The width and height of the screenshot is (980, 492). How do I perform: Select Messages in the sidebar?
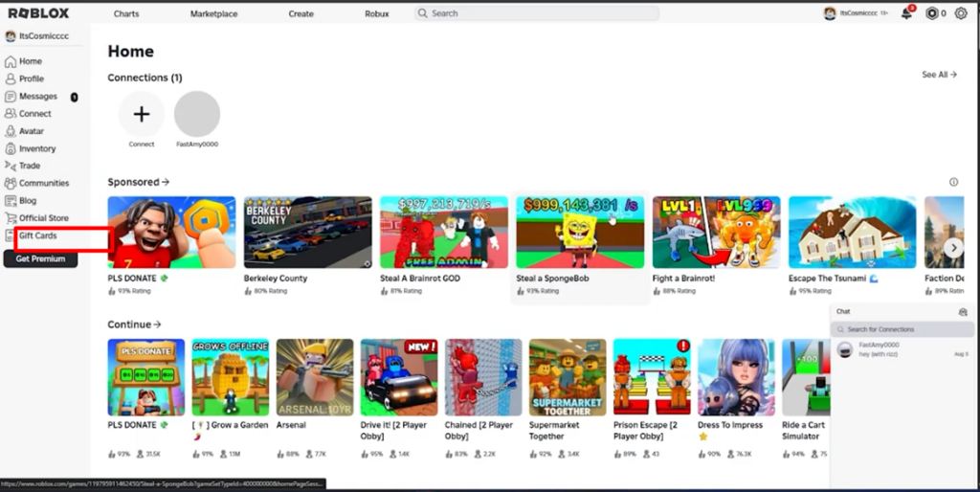click(x=38, y=97)
